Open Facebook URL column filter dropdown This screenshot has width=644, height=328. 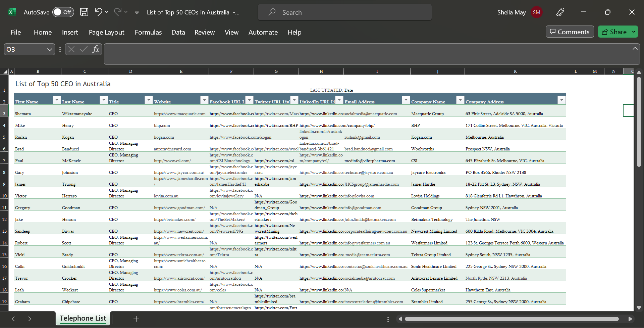click(x=249, y=100)
